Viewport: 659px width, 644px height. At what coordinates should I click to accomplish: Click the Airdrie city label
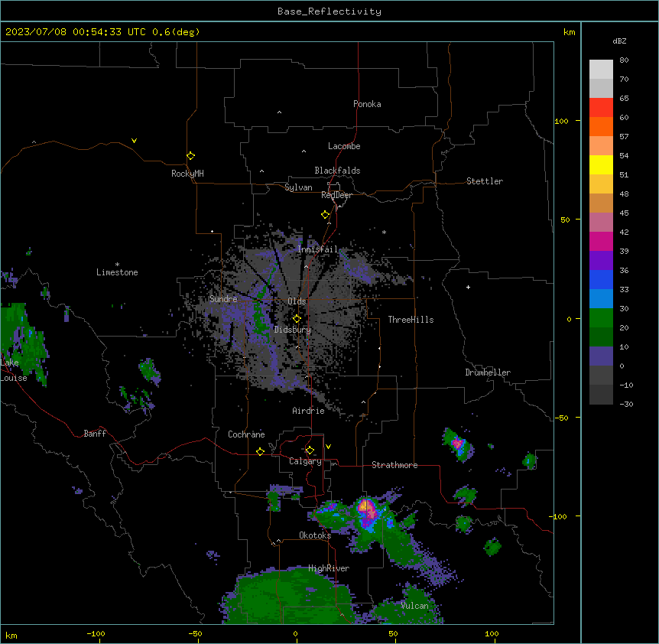(x=309, y=411)
